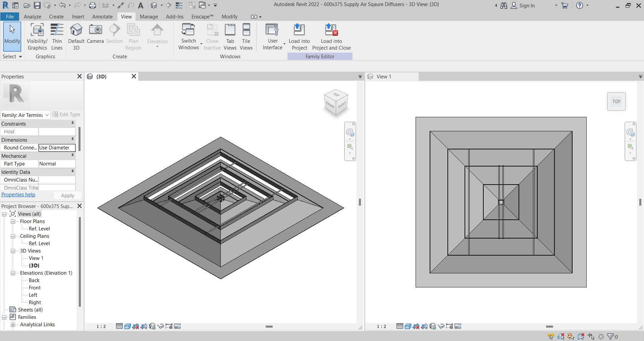Toggle Temporary Hide/Isolate glasses in {3D} view bar

click(x=161, y=326)
